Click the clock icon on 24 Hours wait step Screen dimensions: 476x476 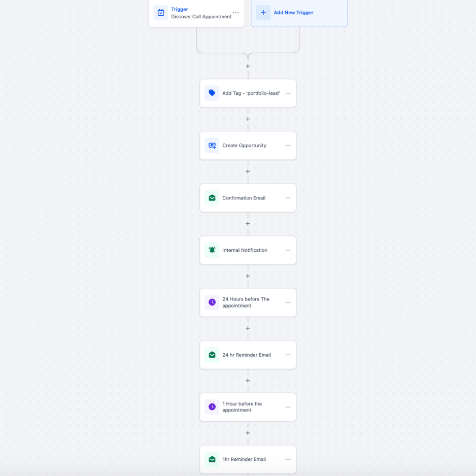tap(212, 302)
